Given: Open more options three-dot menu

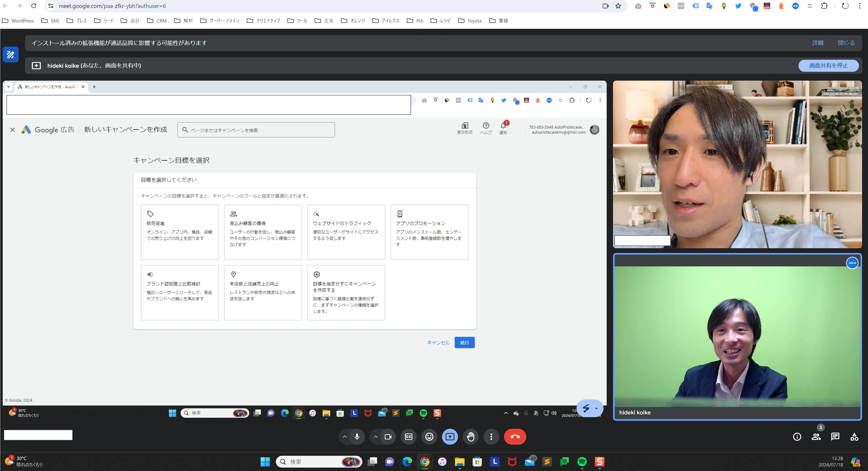Looking at the screenshot, I should pos(491,437).
